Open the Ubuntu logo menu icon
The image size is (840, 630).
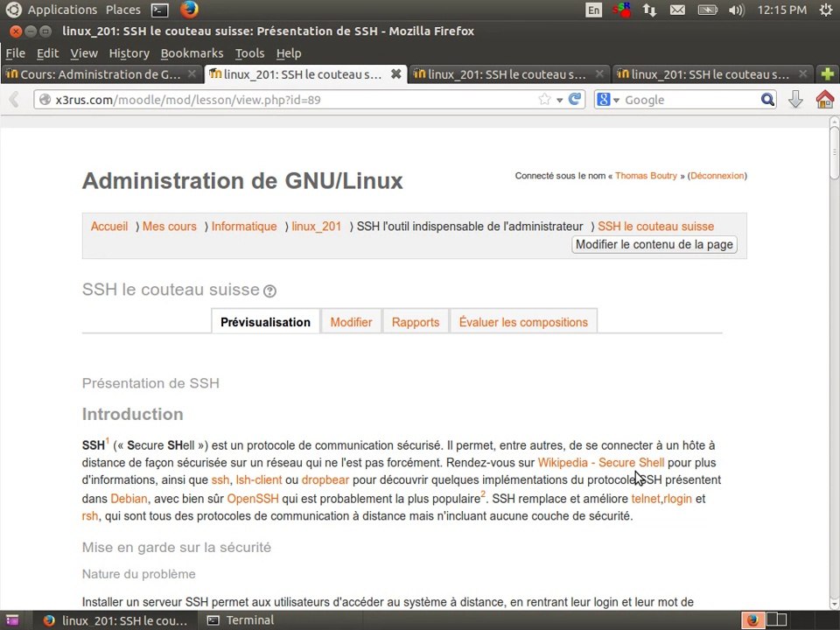pos(13,10)
